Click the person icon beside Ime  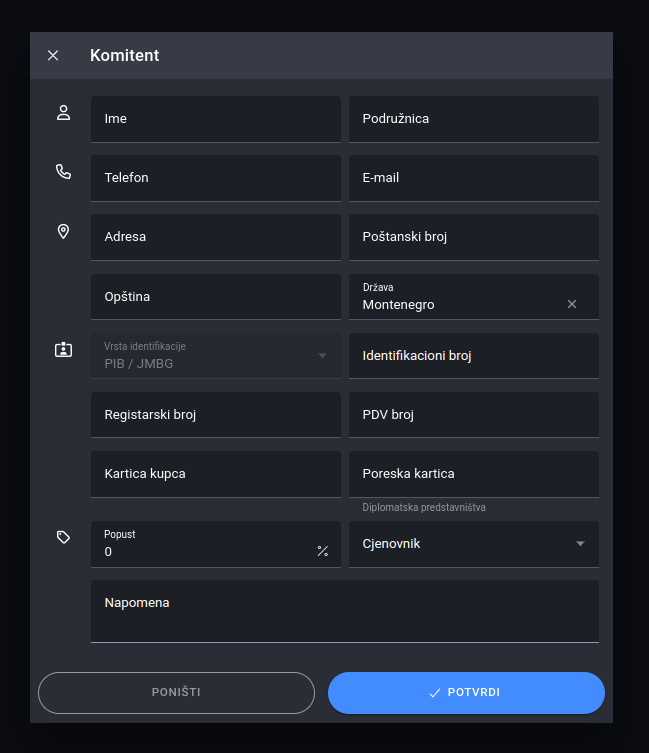(64, 113)
